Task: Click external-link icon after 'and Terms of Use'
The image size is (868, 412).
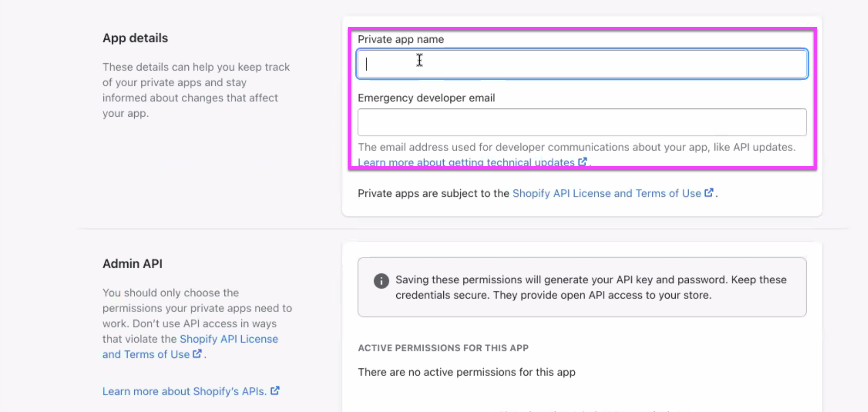Action: [197, 354]
